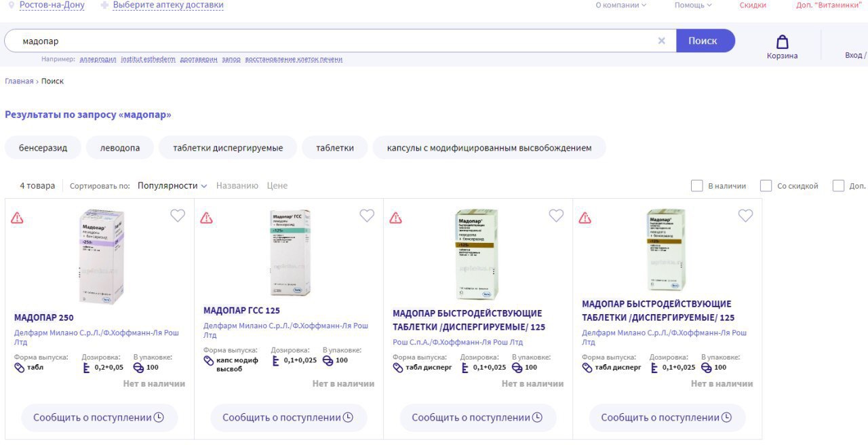The width and height of the screenshot is (868, 445).
Task: Open Рош С.п.А./Ф.Хоффманн-Ля Рош manufacturer link
Action: point(458,343)
